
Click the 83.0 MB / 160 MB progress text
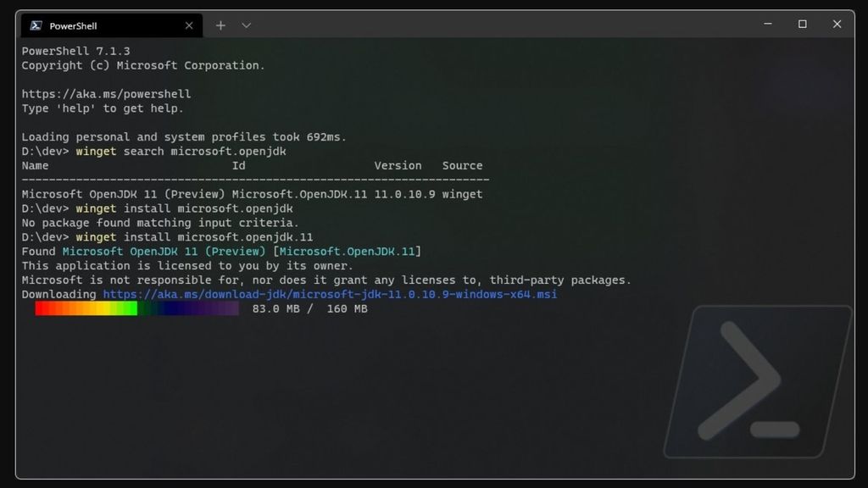[x=310, y=308]
